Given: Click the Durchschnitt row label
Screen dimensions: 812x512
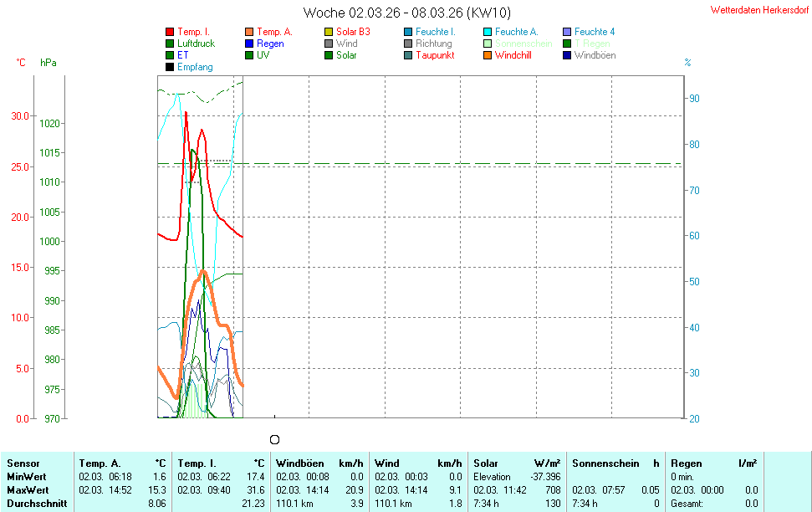Looking at the screenshot, I should tap(36, 504).
